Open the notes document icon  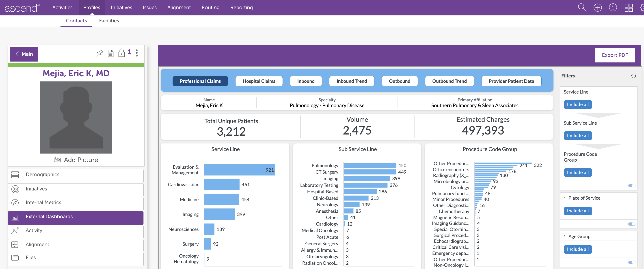[x=110, y=53]
